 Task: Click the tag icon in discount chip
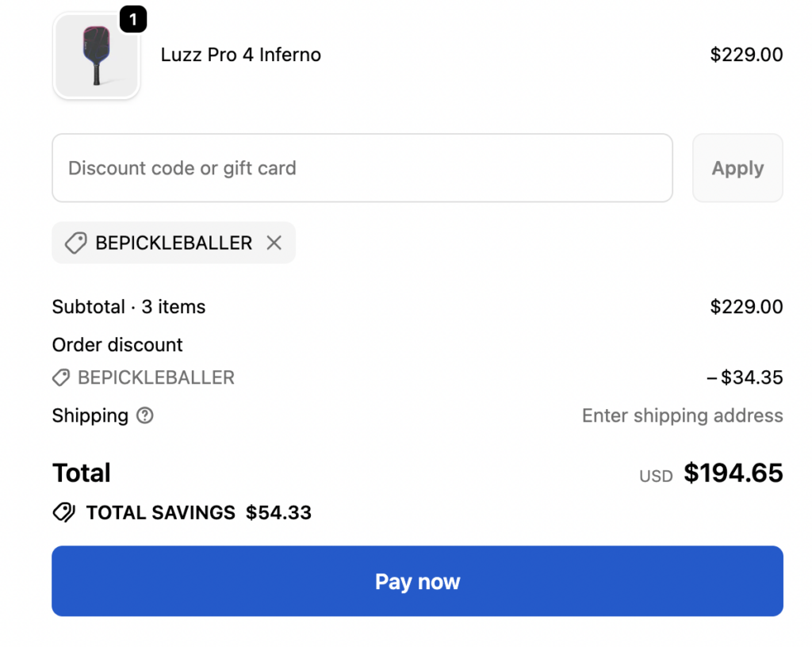[x=75, y=243]
